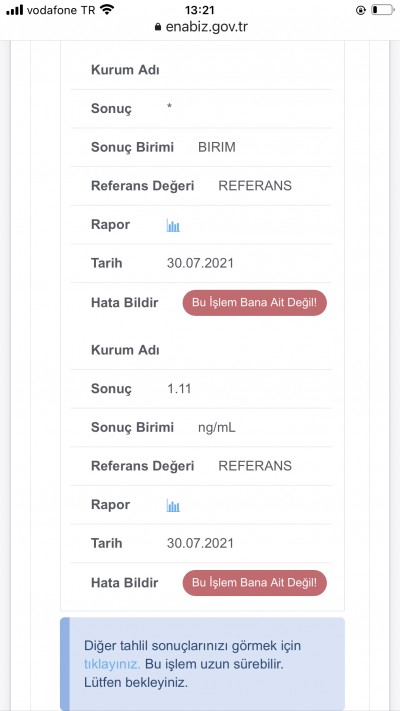400x711 pixels.
Task: Tap the blue 'Diğer tahlil sonuçlarınızı' info box
Action: tap(202, 664)
